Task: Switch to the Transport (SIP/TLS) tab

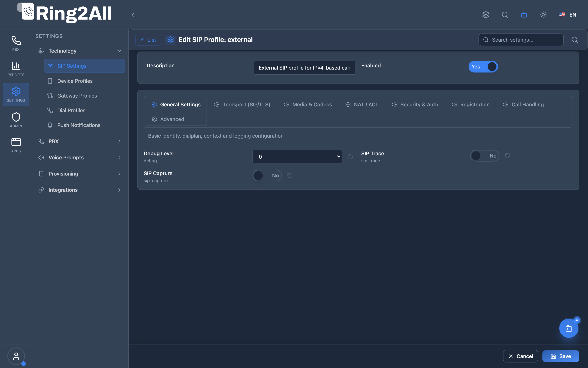Action: click(242, 105)
